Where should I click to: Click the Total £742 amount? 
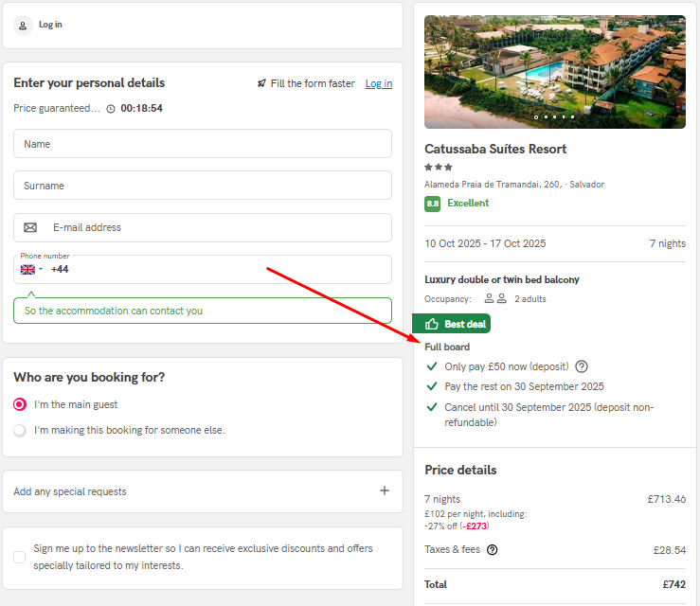click(674, 584)
